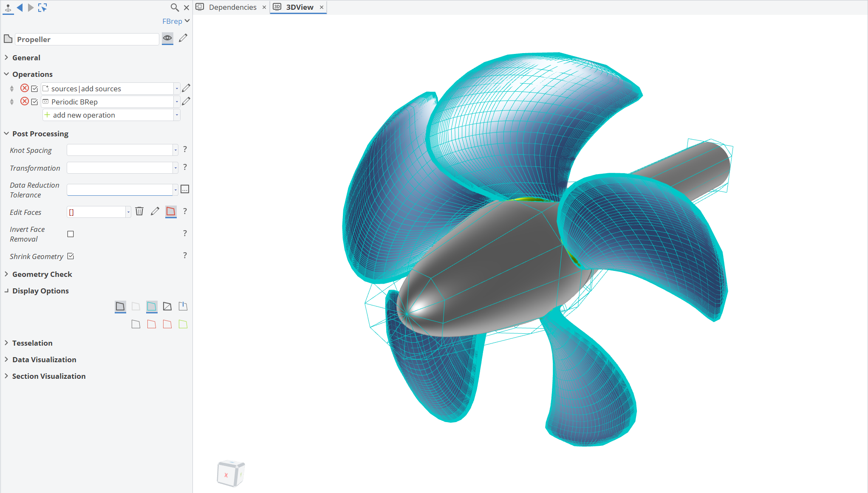Select the 3DView tab

tap(299, 7)
